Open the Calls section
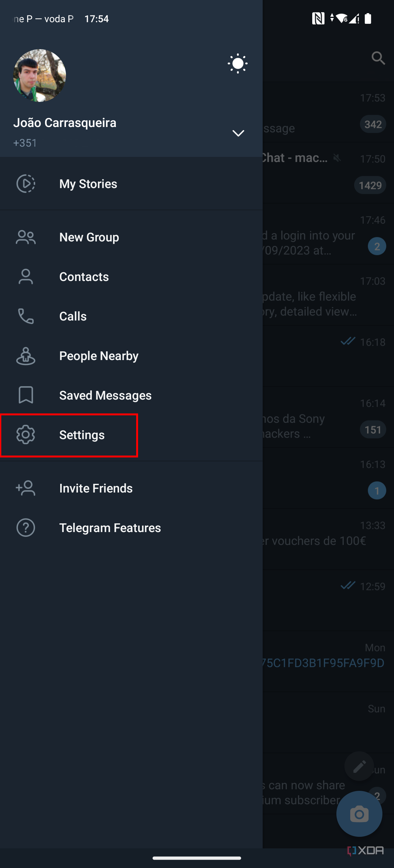The width and height of the screenshot is (394, 868). point(73,316)
